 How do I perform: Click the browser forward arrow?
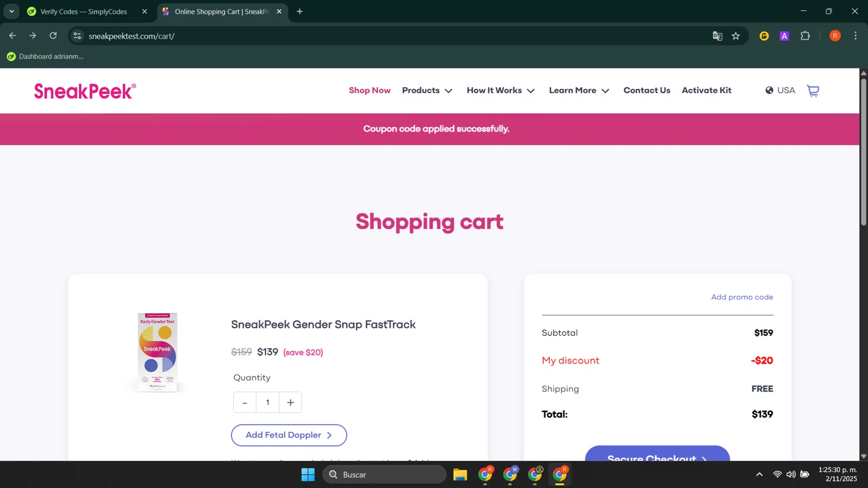(x=33, y=36)
